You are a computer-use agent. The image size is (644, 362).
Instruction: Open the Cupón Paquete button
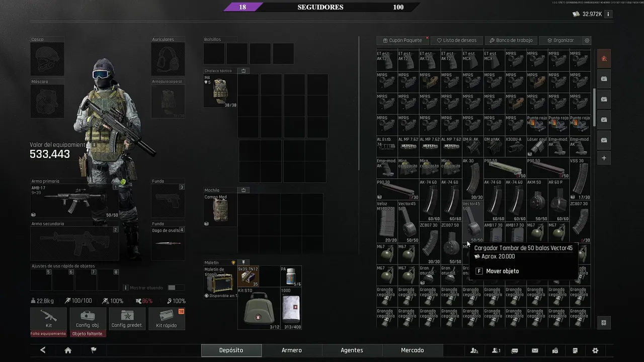click(x=402, y=40)
